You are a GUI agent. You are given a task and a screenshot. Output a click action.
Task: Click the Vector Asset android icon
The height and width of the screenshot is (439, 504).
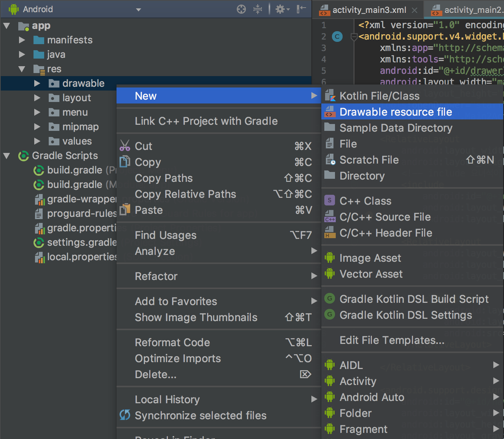pos(330,274)
